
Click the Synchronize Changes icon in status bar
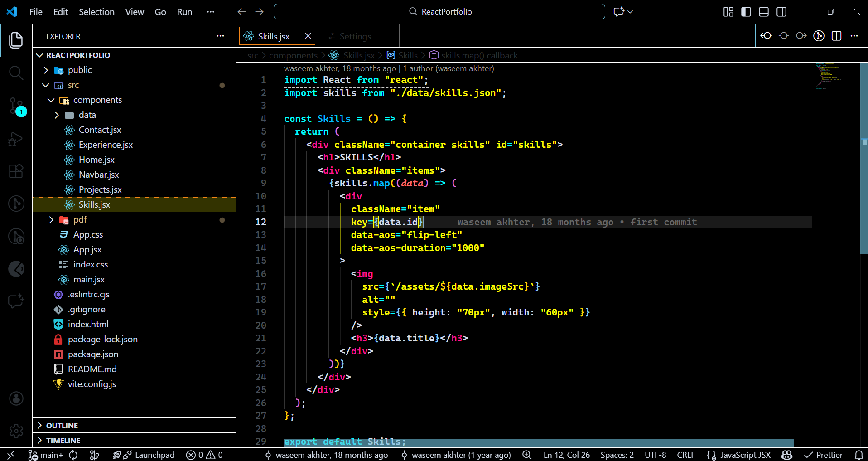pos(73,455)
